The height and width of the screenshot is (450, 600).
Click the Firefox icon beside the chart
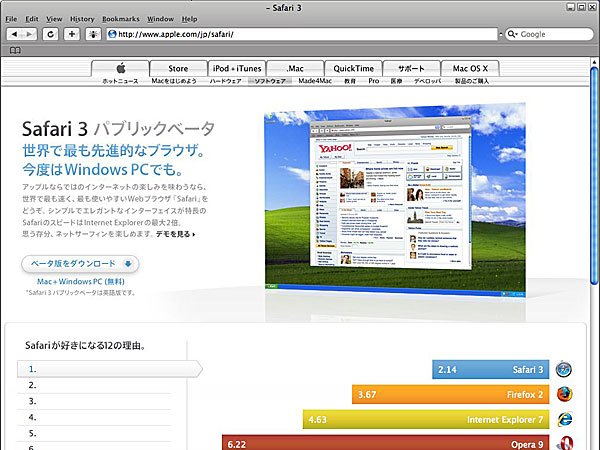click(564, 395)
